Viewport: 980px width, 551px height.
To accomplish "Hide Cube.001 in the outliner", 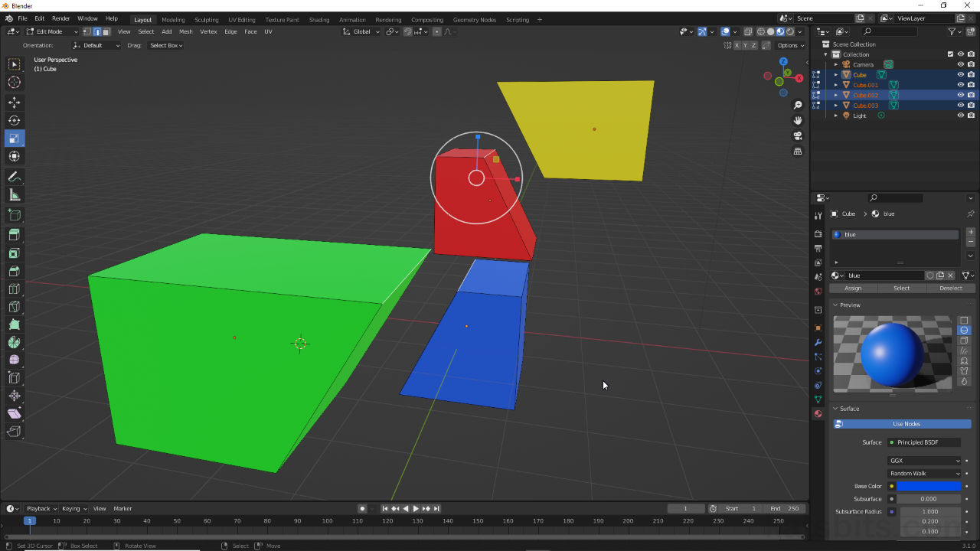I will click(x=959, y=84).
